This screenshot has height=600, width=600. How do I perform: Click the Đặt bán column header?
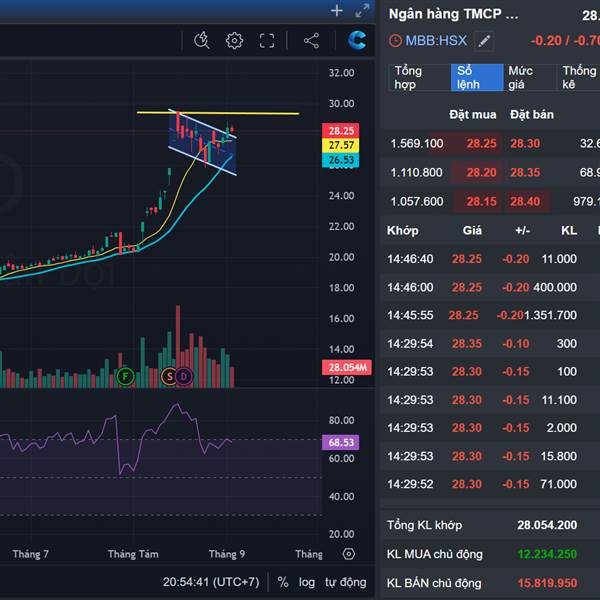[x=532, y=114]
